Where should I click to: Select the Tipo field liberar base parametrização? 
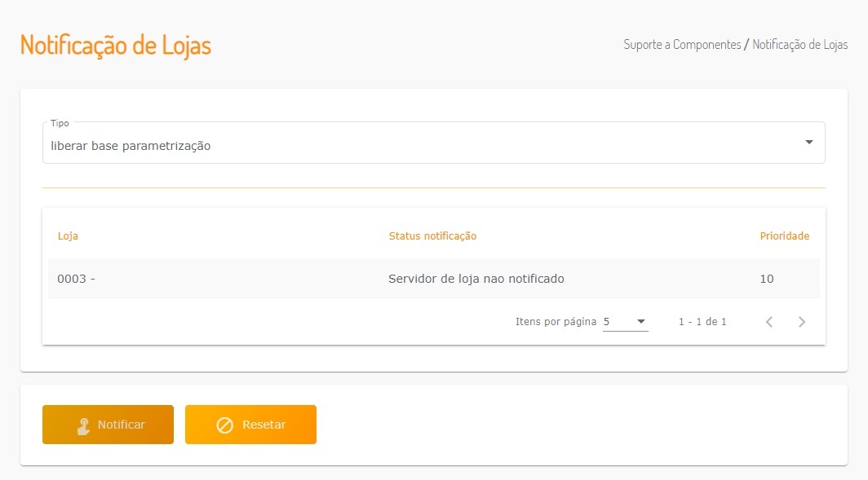(433, 143)
